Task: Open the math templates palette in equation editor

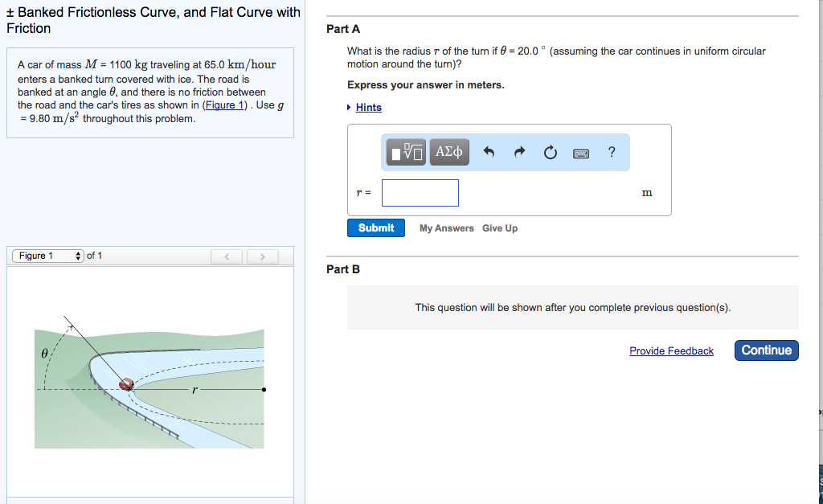Action: [405, 151]
